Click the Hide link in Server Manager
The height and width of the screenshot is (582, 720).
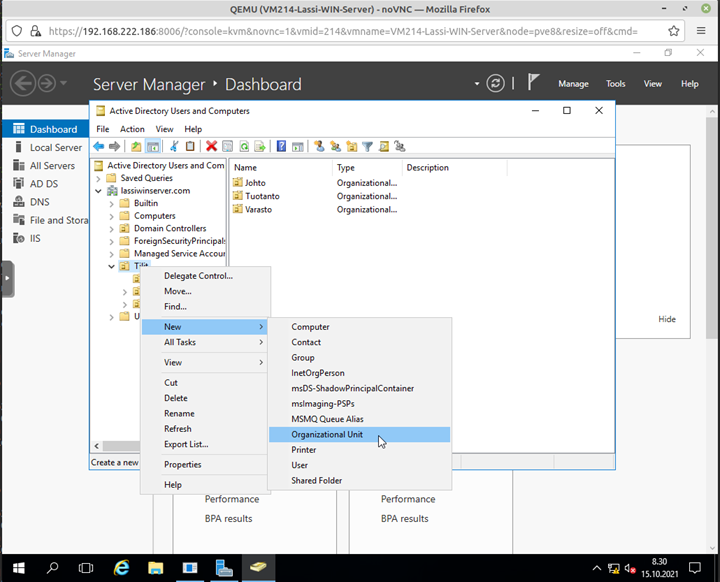click(x=667, y=319)
